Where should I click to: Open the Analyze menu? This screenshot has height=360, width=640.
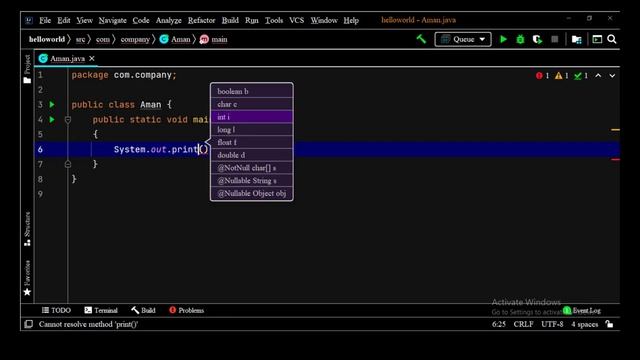(x=169, y=20)
